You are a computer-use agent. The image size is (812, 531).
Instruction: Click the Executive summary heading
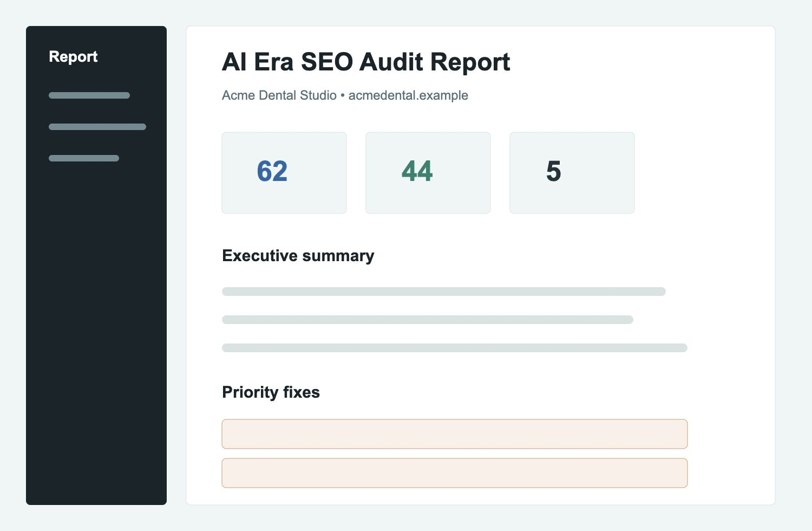[x=298, y=256]
